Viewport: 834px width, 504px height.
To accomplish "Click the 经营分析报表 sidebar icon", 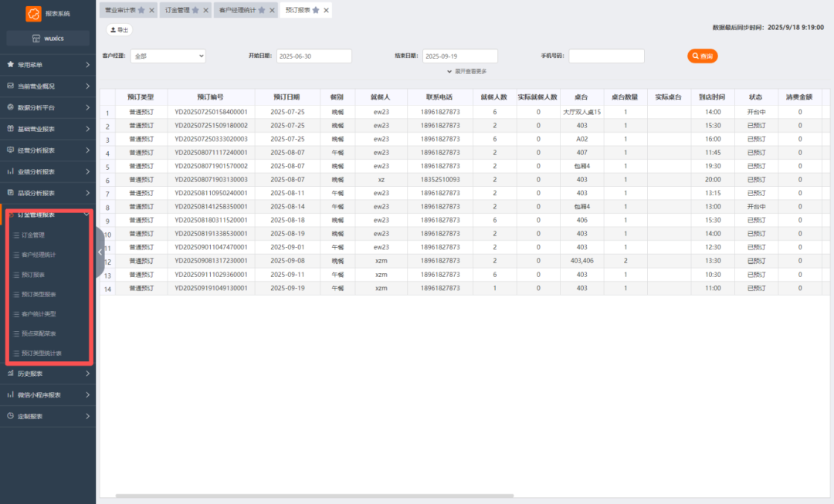I will [x=11, y=150].
